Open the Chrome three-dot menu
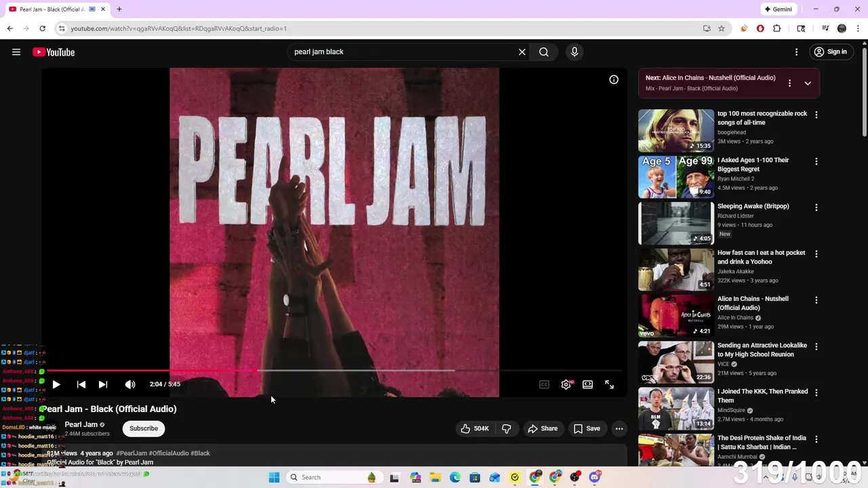 859,28
